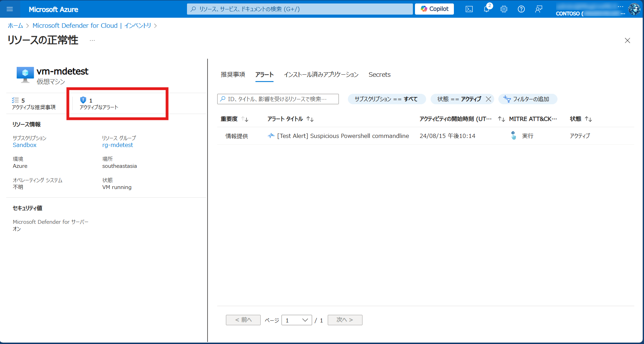Switch to the Secrets tab
This screenshot has height=344, width=644.
point(379,75)
